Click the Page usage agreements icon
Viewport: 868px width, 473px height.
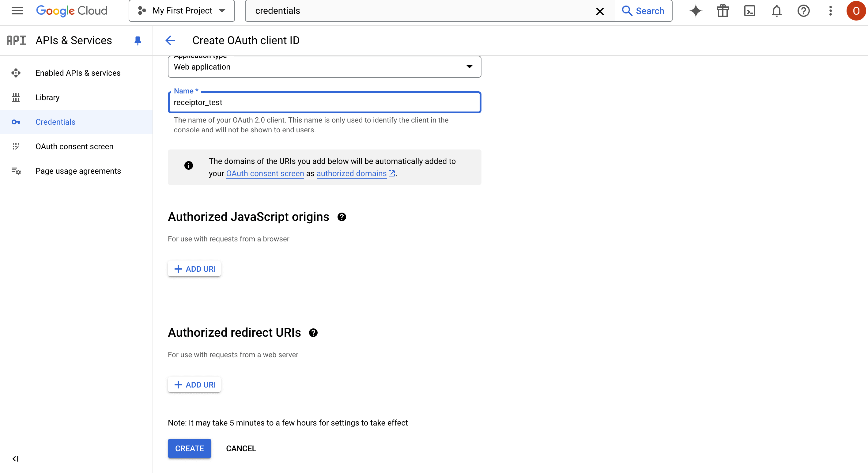pyautogui.click(x=16, y=171)
